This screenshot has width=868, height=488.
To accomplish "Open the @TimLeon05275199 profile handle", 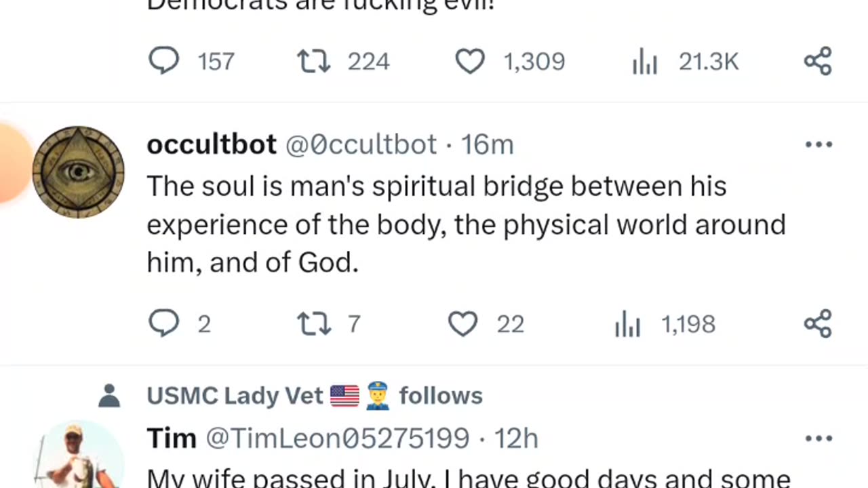I will point(337,439).
